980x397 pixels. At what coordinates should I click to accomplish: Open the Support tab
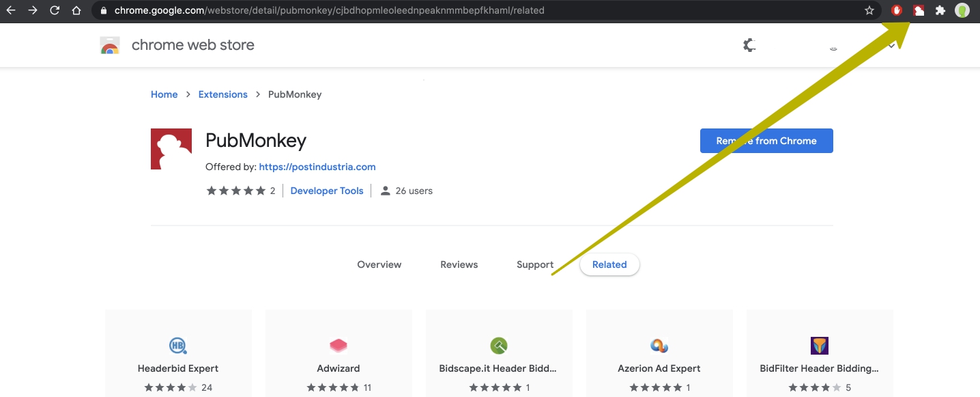[535, 264]
